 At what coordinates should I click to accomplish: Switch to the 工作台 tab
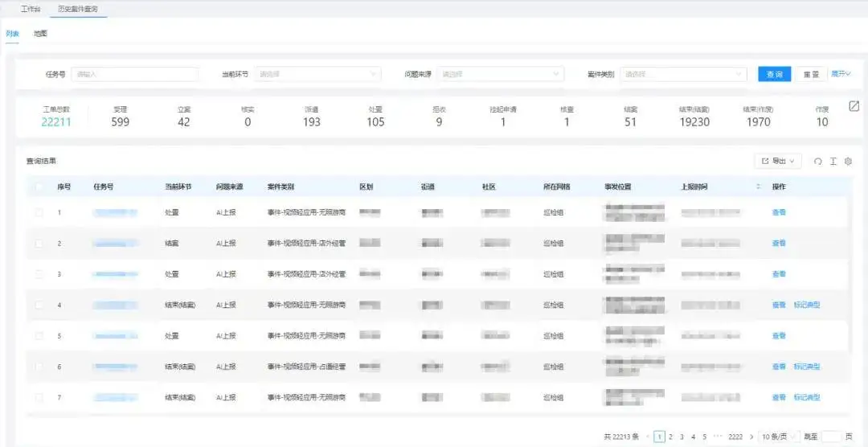tap(31, 9)
